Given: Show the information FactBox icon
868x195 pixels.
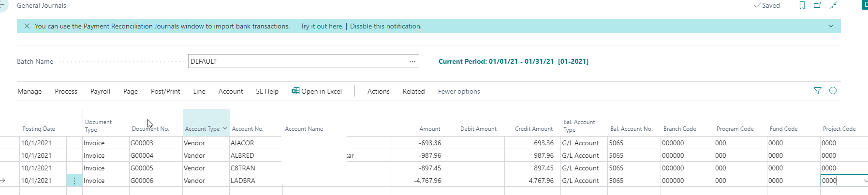Looking at the screenshot, I should (833, 91).
